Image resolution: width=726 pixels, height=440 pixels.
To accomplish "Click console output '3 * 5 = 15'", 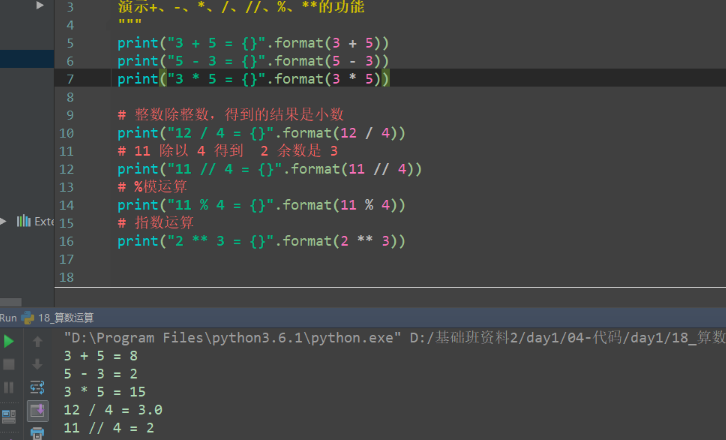I will [x=105, y=392].
